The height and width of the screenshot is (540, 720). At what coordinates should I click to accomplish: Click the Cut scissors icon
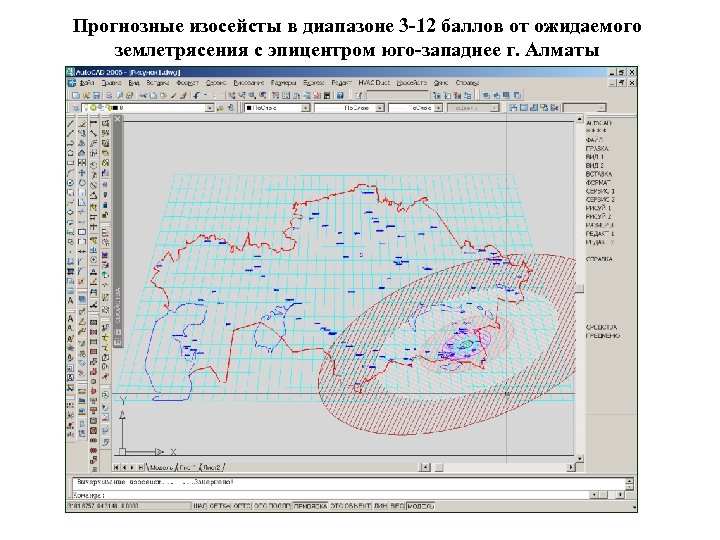coord(143,96)
